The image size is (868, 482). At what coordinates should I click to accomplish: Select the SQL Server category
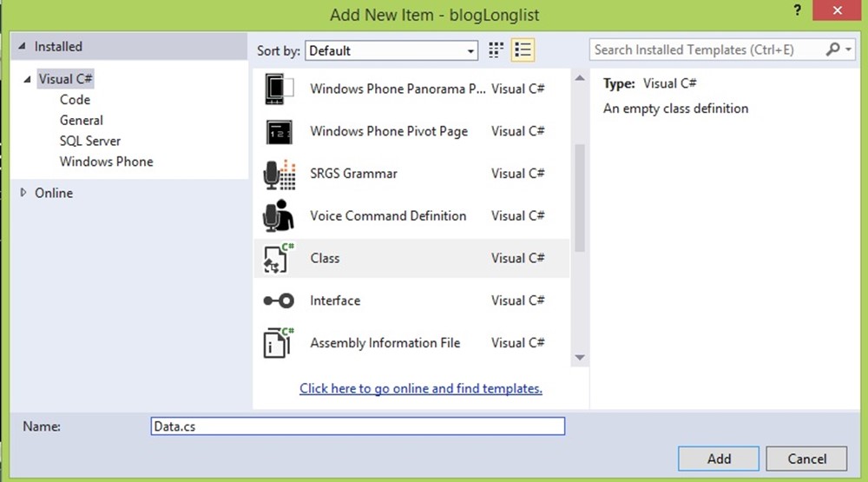coord(89,141)
